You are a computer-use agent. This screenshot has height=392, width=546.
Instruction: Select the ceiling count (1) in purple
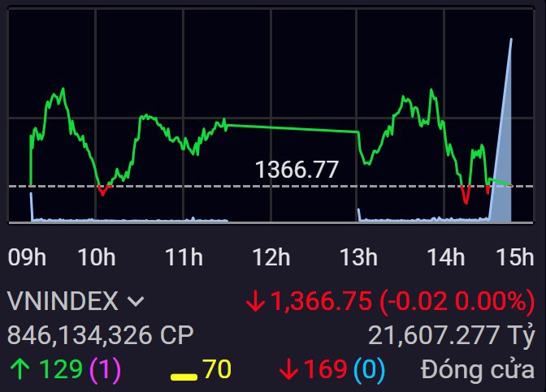click(x=105, y=369)
